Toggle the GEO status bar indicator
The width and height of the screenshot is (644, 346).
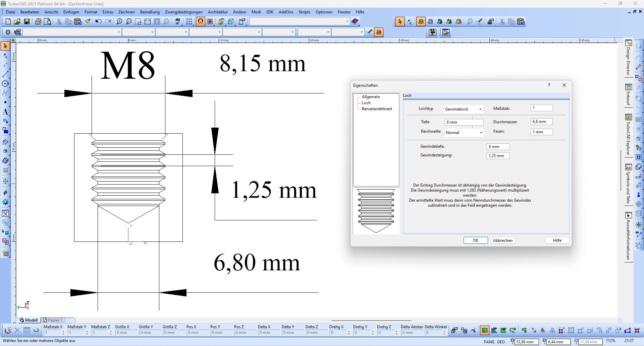pos(501,342)
